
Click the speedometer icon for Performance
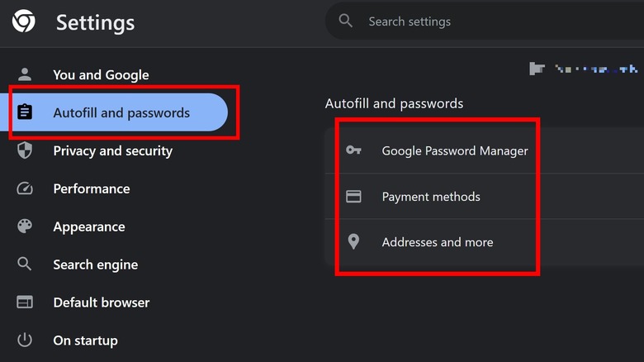[x=25, y=188]
